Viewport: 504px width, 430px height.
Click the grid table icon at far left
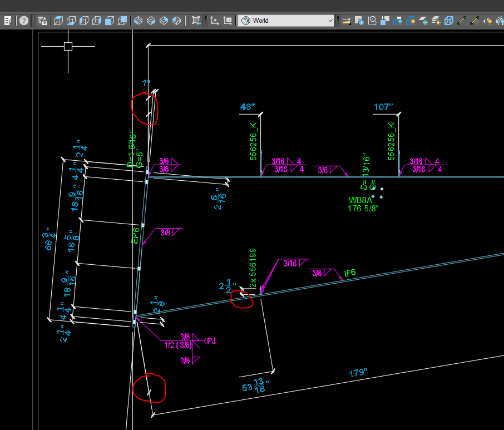tap(8, 21)
